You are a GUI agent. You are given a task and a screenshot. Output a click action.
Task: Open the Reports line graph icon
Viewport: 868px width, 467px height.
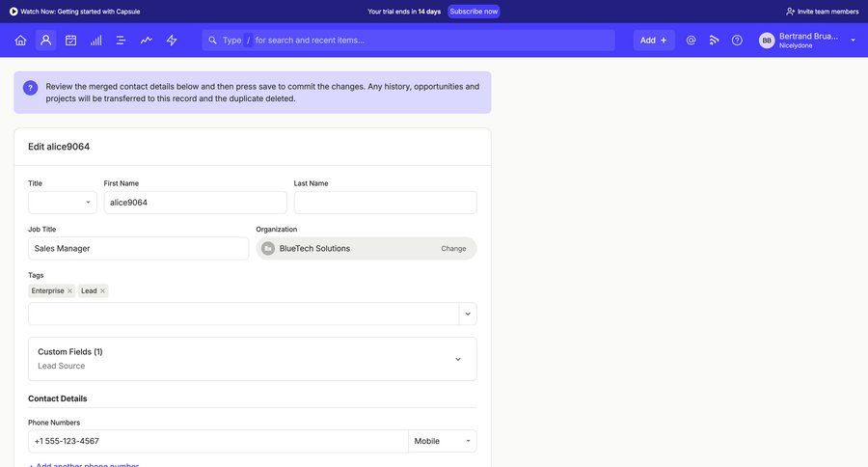click(x=146, y=41)
